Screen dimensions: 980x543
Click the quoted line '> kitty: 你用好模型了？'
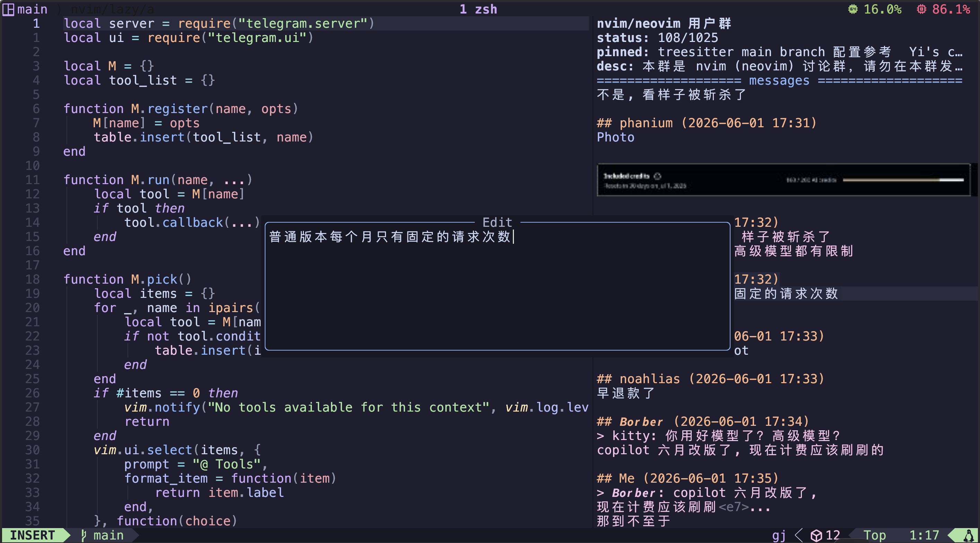[x=718, y=436]
